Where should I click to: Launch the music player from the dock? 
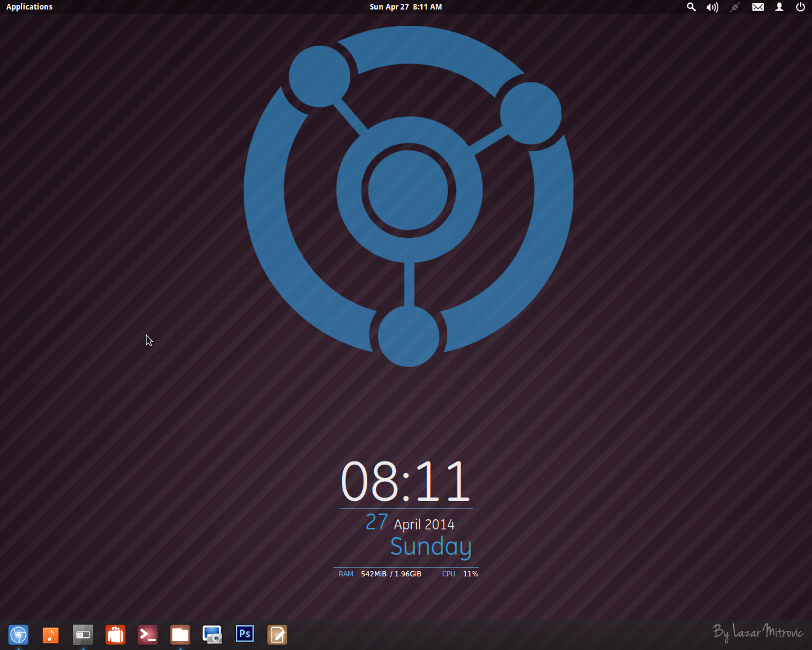[x=51, y=634]
